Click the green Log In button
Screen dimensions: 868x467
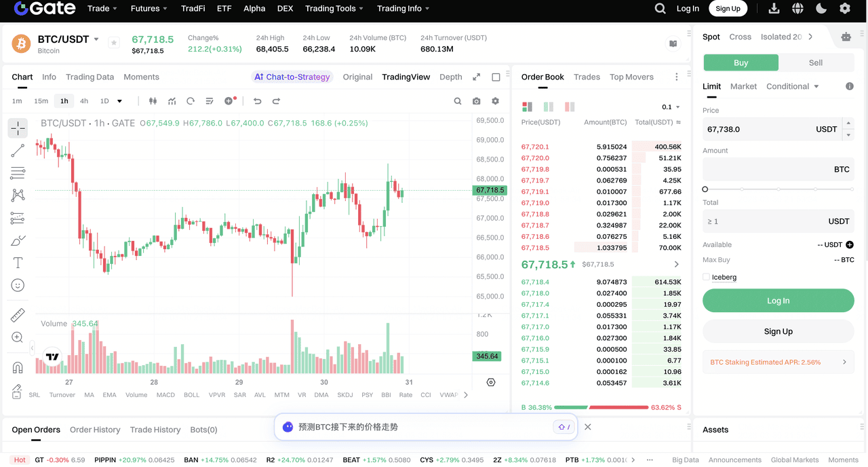pos(778,301)
